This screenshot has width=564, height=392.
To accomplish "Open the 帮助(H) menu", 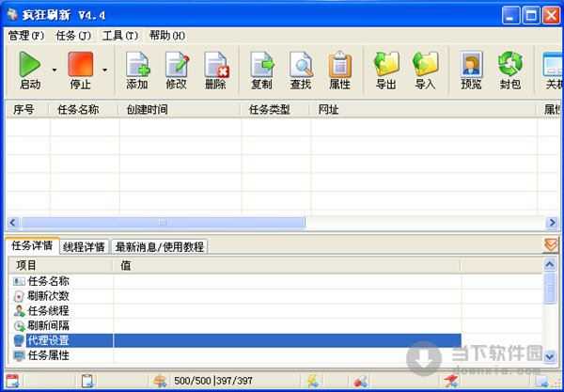I will (167, 36).
